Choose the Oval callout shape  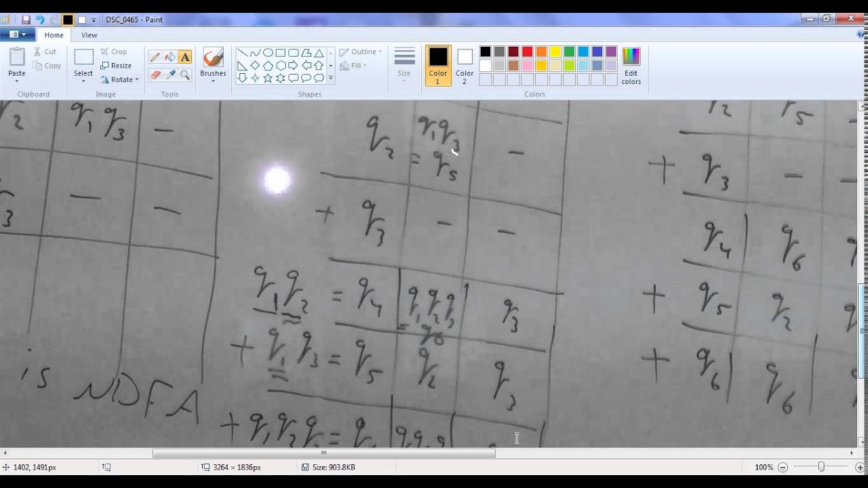click(x=307, y=79)
